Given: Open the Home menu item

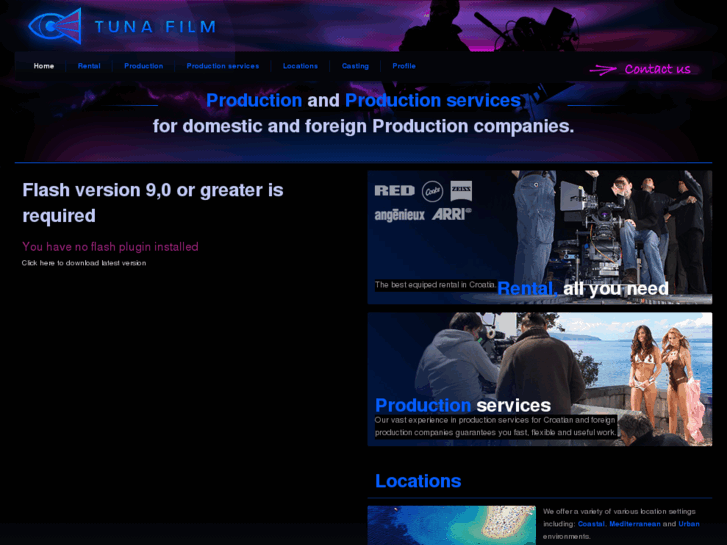Looking at the screenshot, I should pyautogui.click(x=44, y=66).
